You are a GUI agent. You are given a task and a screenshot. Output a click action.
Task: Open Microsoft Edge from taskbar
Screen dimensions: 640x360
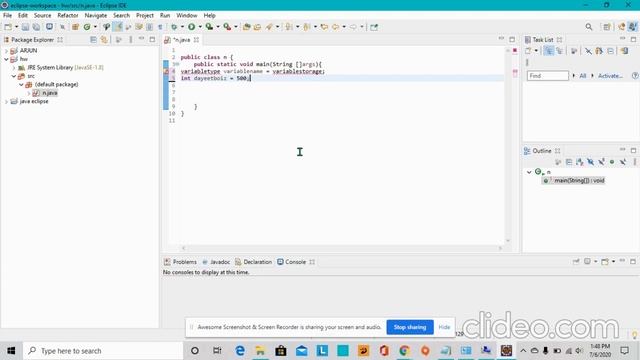tap(240, 351)
